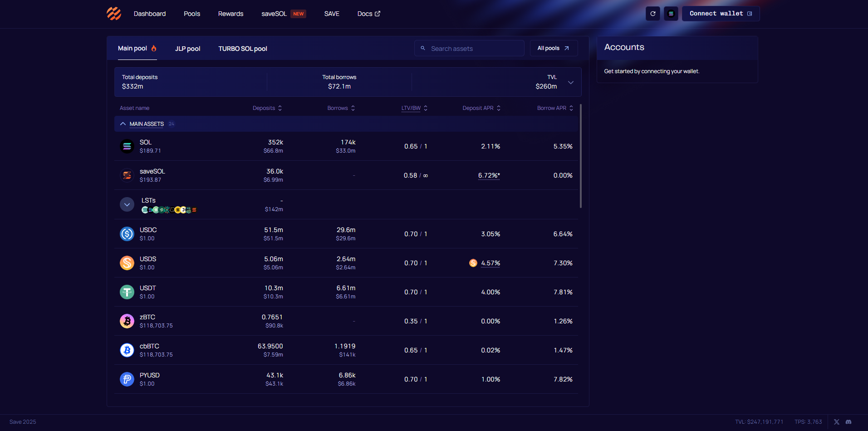Click the Connect wallet button
This screenshot has width=868, height=431.
coord(721,14)
